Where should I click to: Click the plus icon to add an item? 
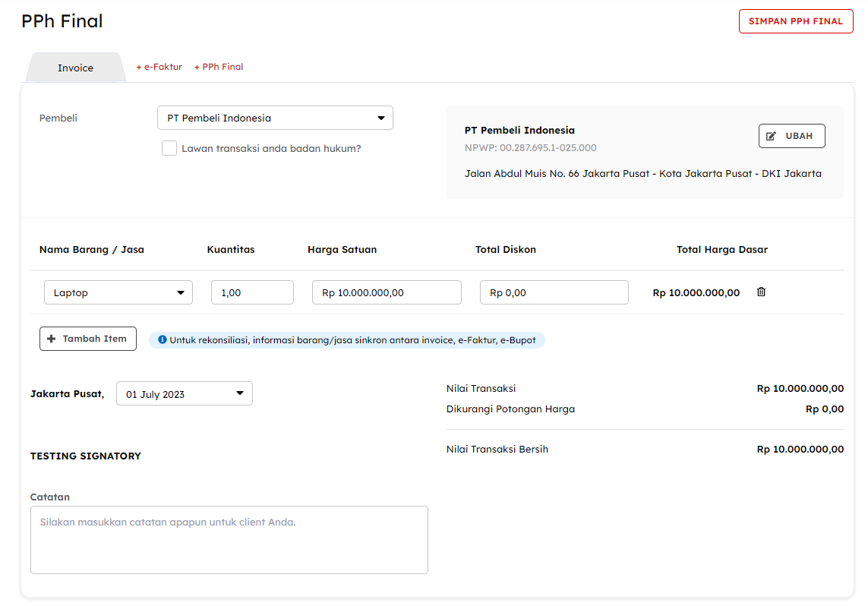[x=52, y=339]
